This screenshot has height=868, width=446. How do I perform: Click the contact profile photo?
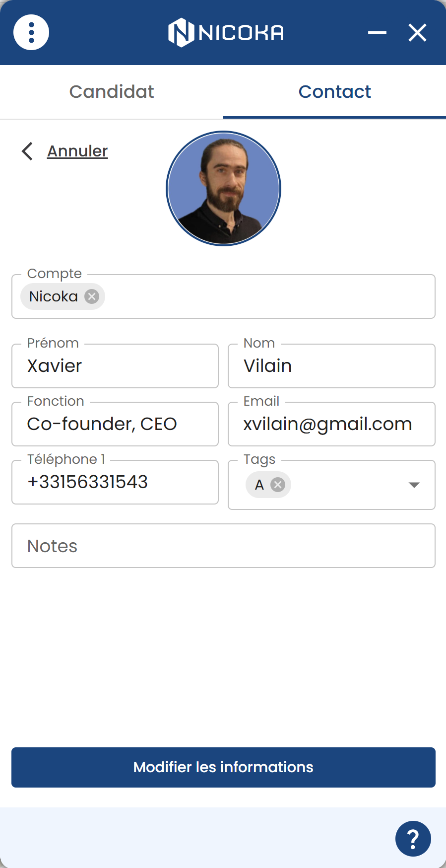(224, 188)
